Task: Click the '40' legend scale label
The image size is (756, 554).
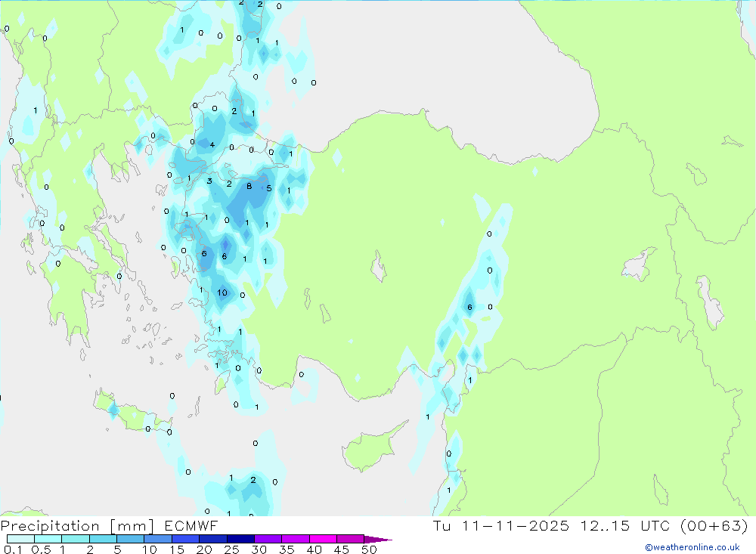Action: click(314, 549)
